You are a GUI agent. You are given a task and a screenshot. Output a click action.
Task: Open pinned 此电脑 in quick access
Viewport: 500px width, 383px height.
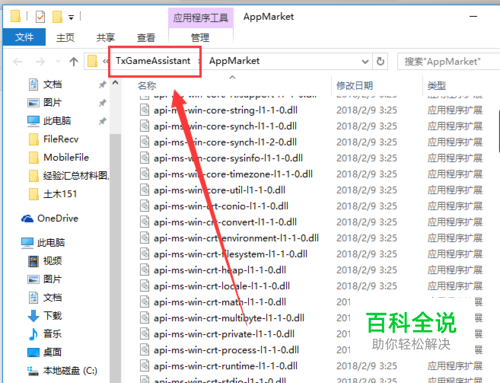coord(57,121)
